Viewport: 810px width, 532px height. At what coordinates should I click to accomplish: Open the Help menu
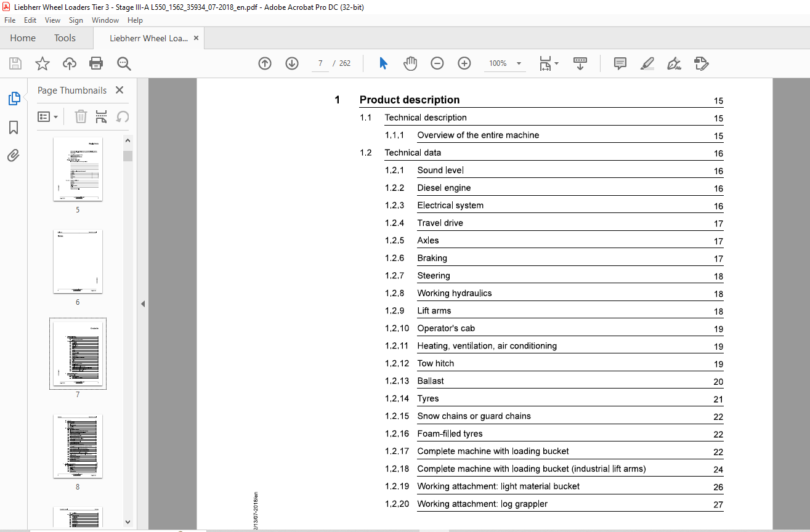[x=135, y=20]
